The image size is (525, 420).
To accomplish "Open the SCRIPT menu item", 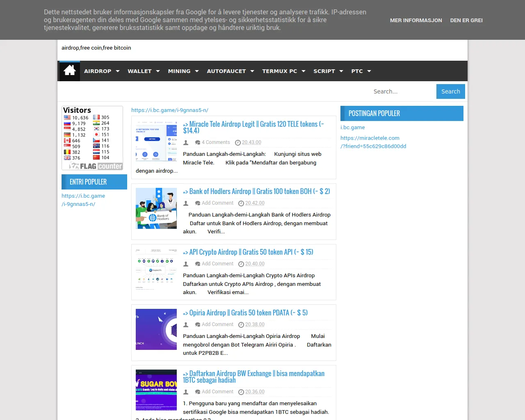I will pyautogui.click(x=324, y=71).
